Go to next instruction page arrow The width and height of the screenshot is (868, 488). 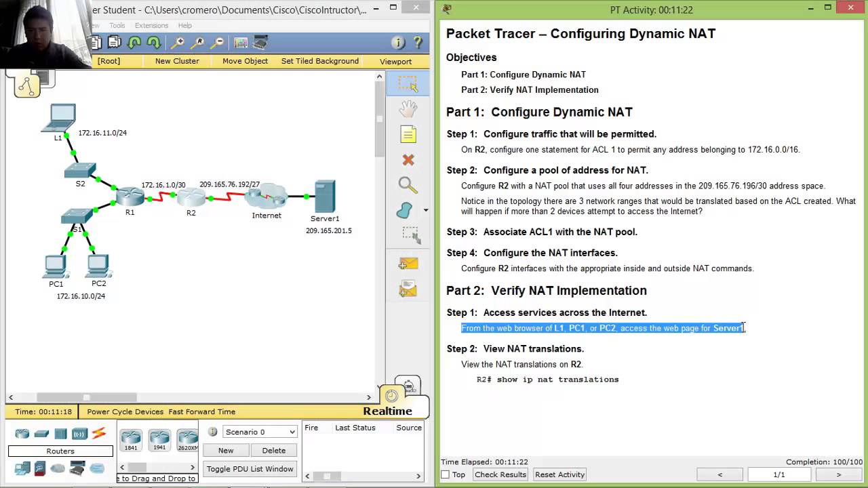838,474
